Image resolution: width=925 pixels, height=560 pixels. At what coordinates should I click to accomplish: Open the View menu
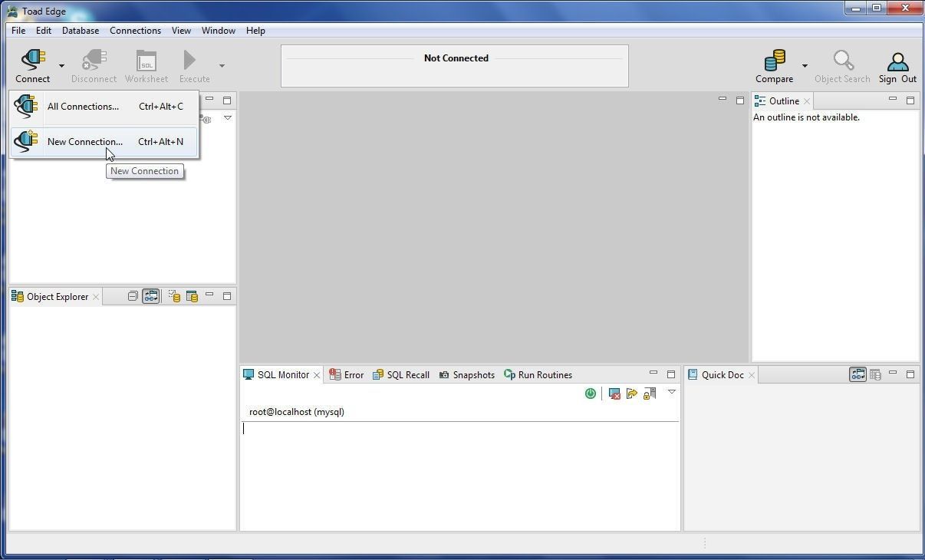coord(181,31)
